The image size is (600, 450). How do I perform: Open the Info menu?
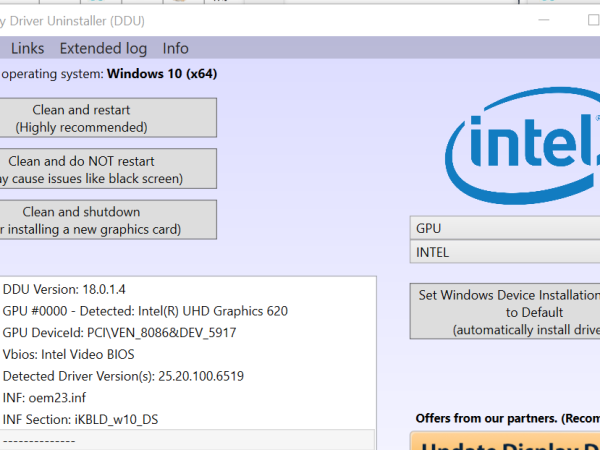pos(175,48)
